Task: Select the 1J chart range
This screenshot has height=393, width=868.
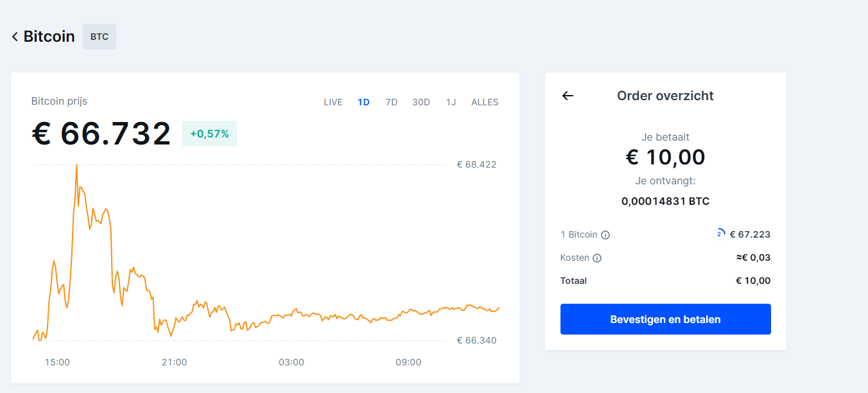Action: click(x=451, y=102)
